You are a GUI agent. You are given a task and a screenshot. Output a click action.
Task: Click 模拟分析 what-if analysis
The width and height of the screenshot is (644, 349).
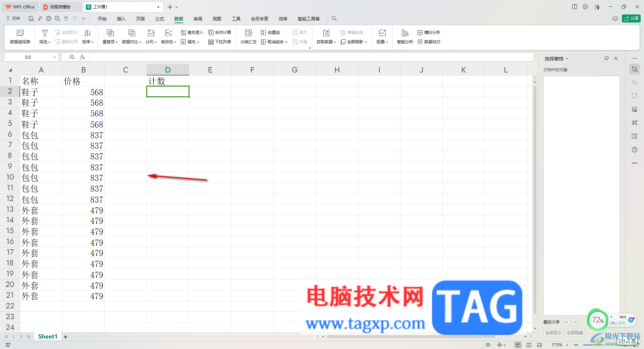tap(429, 33)
